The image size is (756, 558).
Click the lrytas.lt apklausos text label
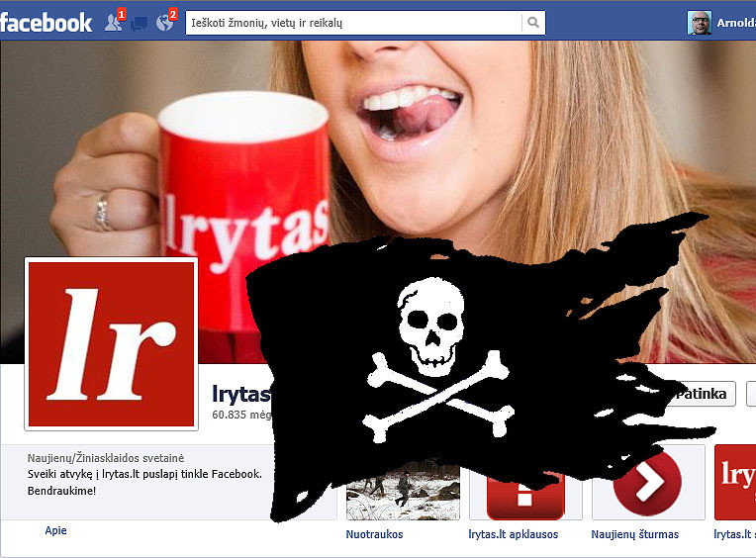[x=513, y=535]
